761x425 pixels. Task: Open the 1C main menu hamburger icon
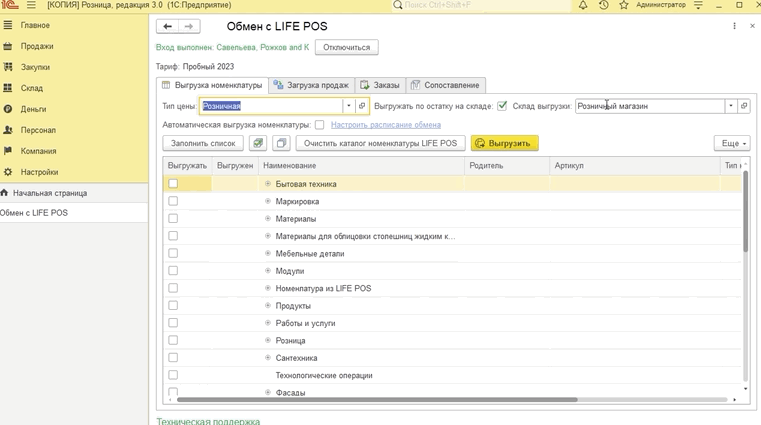(31, 5)
